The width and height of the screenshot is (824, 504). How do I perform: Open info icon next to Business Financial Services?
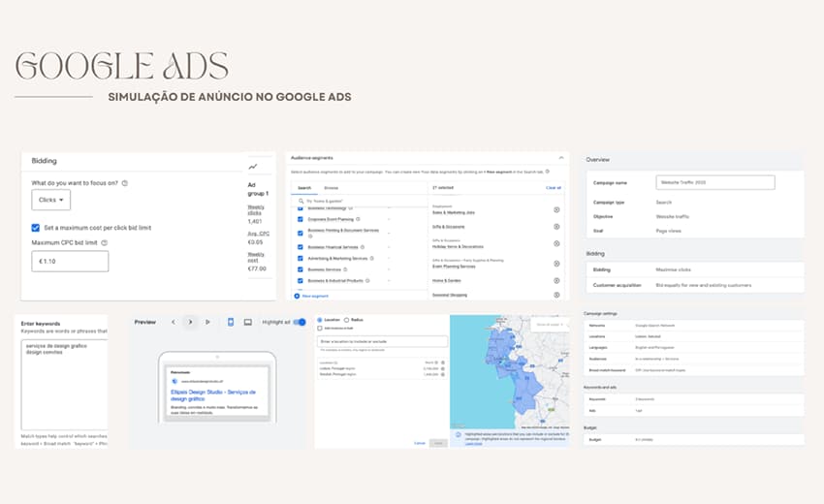363,247
